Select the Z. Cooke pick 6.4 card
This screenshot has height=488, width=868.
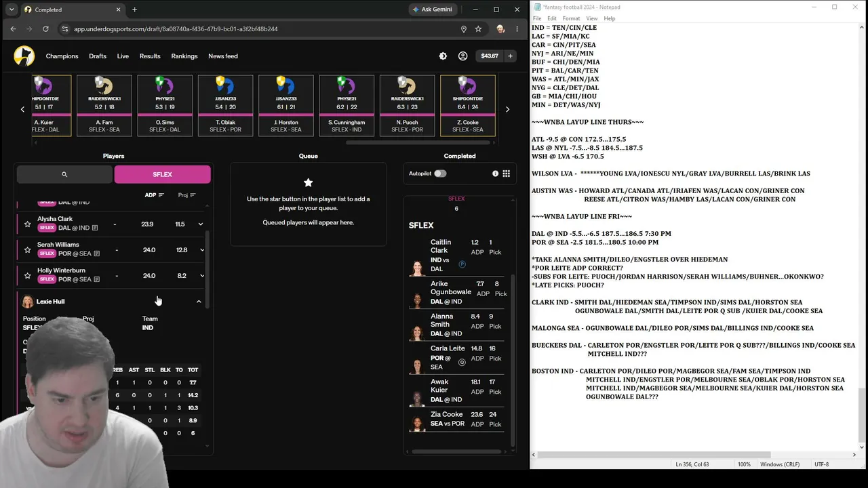click(x=468, y=105)
